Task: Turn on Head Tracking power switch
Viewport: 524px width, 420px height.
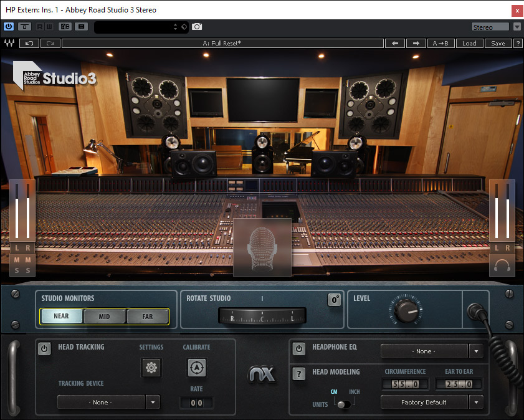Action: point(44,349)
